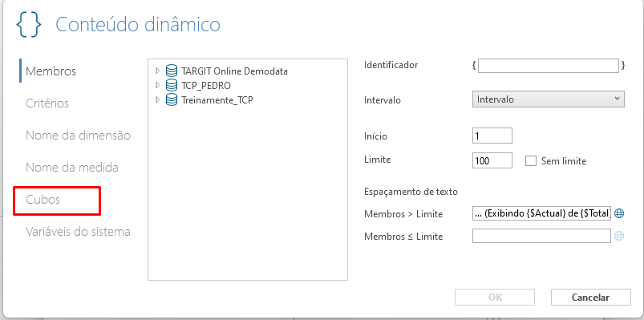Click the Membros ≤ Limite text field

click(541, 236)
